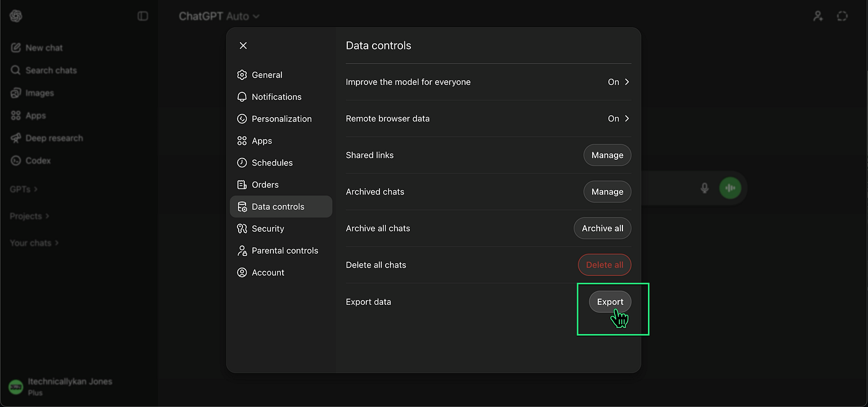Screen dimensions: 868x407
Task: Click the New chat pencil icon
Action: click(x=15, y=48)
